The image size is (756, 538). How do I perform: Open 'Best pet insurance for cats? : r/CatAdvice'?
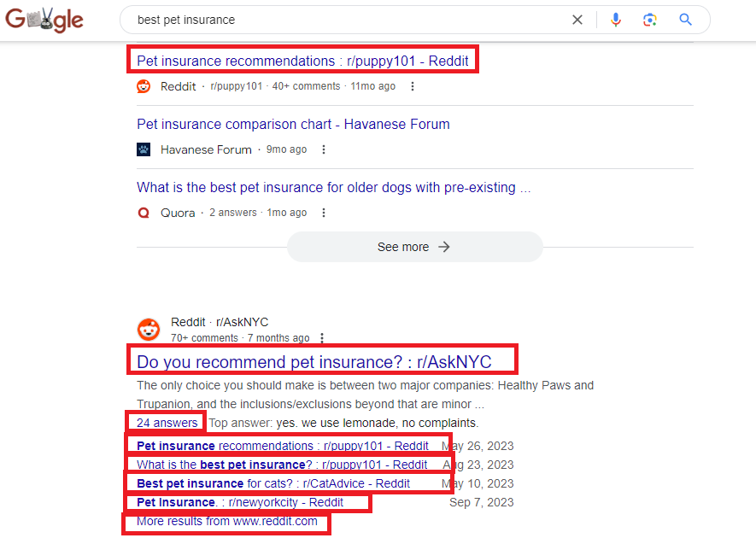(x=273, y=483)
